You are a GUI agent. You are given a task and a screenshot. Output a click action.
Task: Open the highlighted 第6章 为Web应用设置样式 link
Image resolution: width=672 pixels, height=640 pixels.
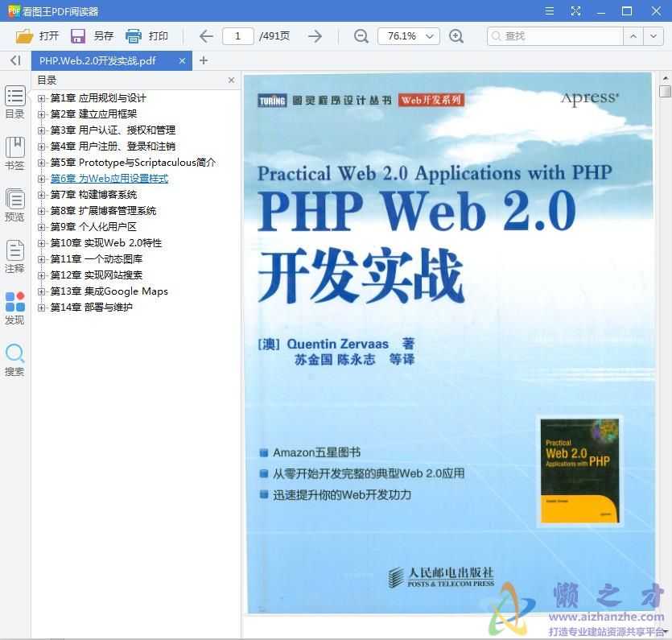pyautogui.click(x=109, y=179)
